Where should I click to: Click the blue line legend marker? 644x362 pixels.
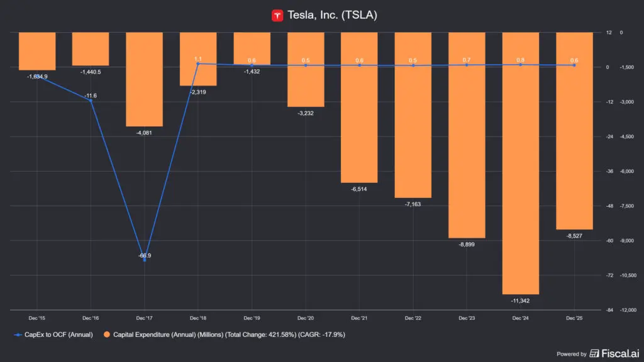click(x=18, y=334)
